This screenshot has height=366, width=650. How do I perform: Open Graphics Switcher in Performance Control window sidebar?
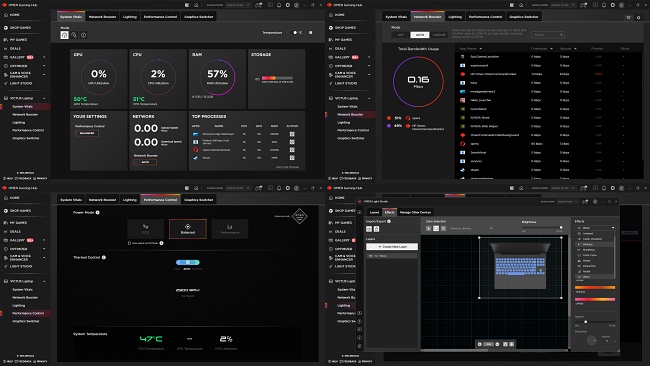coord(26,321)
